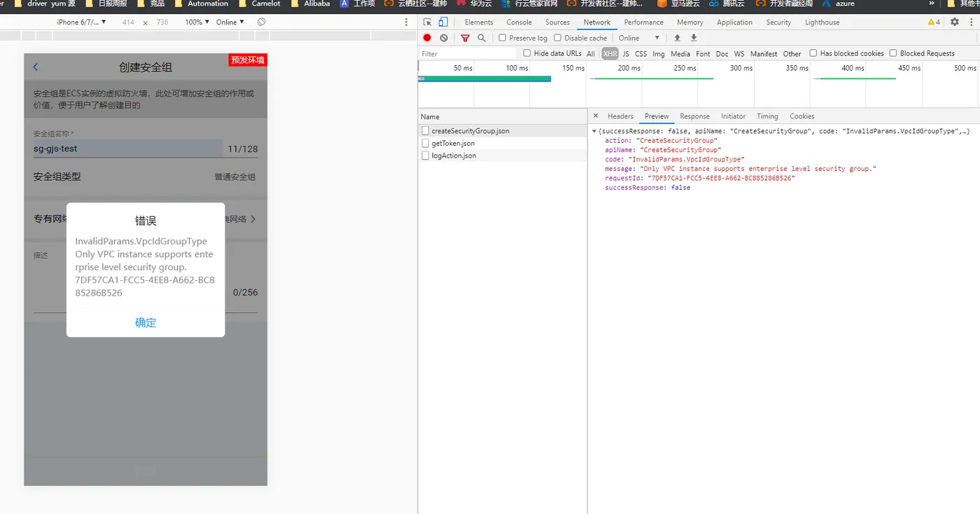980x514 pixels.
Task: Open device toolbar more options menu
Action: click(406, 22)
